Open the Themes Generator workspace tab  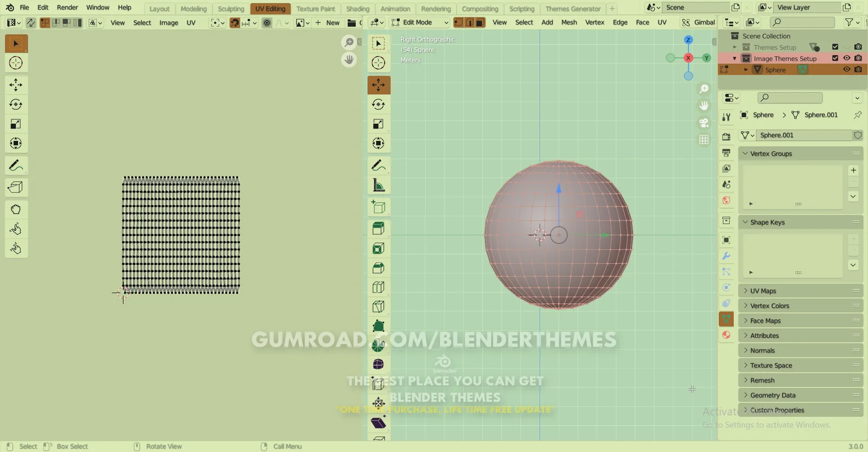(573, 9)
